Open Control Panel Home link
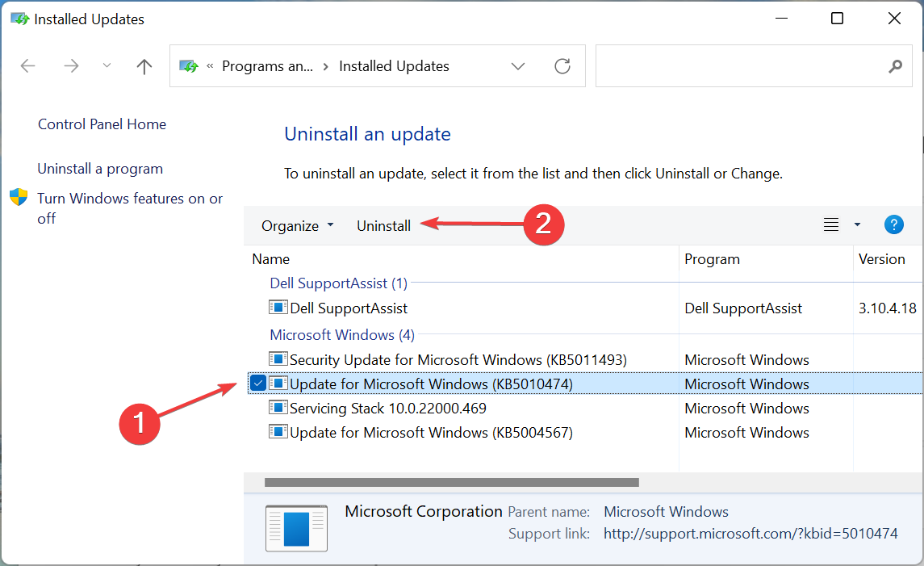Screen dimensions: 924x566 (102, 124)
